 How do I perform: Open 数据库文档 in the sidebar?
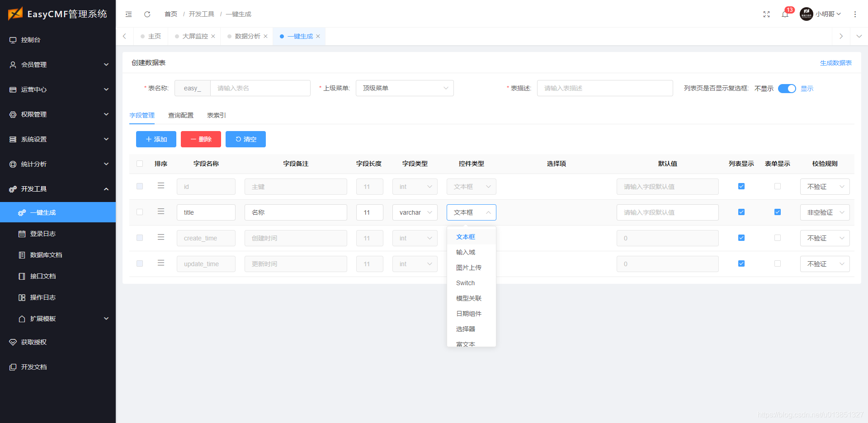(x=58, y=255)
